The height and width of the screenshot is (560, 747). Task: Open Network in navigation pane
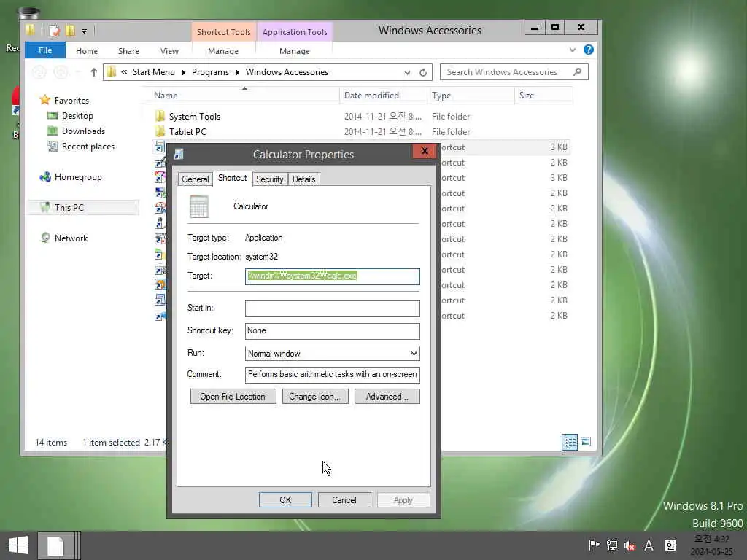pyautogui.click(x=71, y=238)
